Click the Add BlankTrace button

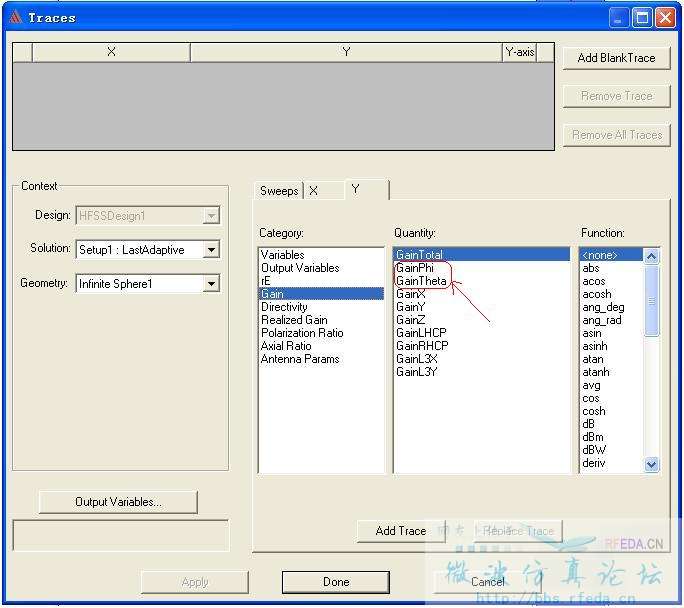pyautogui.click(x=616, y=58)
